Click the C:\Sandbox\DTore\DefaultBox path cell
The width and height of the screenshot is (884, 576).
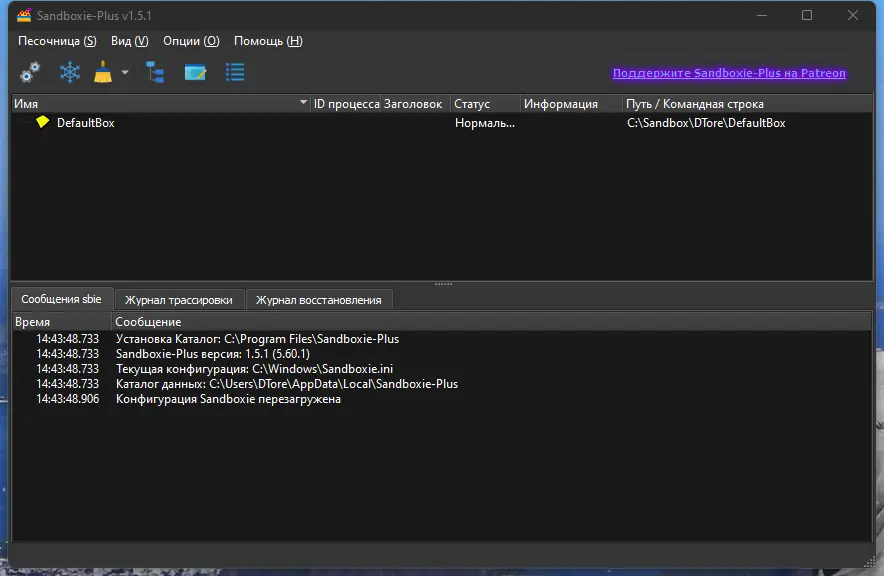pyautogui.click(x=706, y=123)
